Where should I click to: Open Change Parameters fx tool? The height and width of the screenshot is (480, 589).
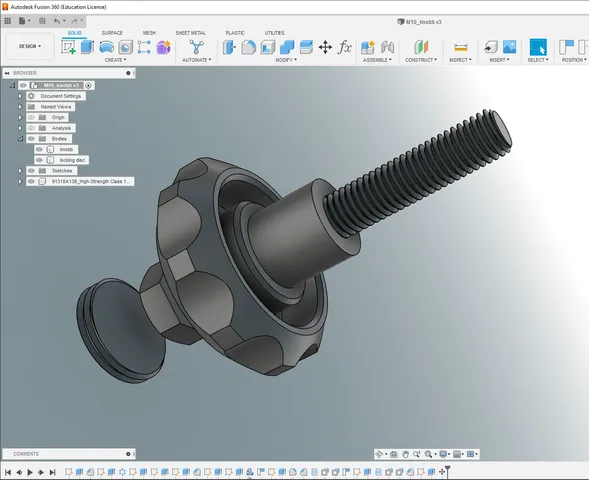click(344, 47)
